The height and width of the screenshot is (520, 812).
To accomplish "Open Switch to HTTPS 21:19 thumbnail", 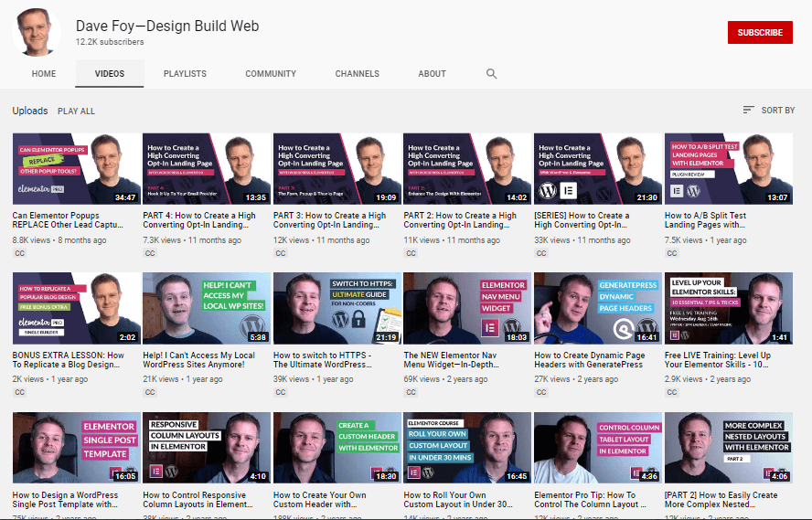I will click(337, 308).
